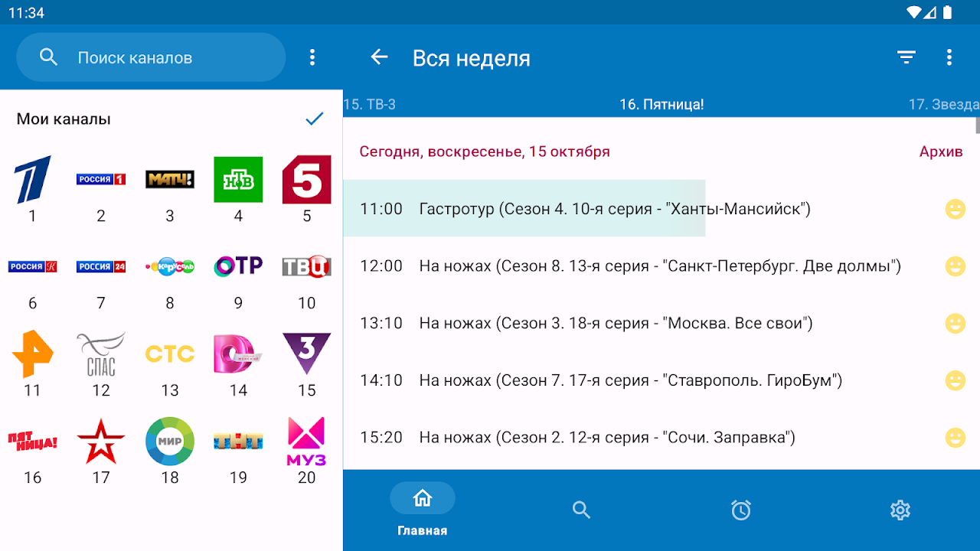Screen dimensions: 980x551
Task: Open the purple ТВ-3 channel logo
Action: (x=307, y=354)
